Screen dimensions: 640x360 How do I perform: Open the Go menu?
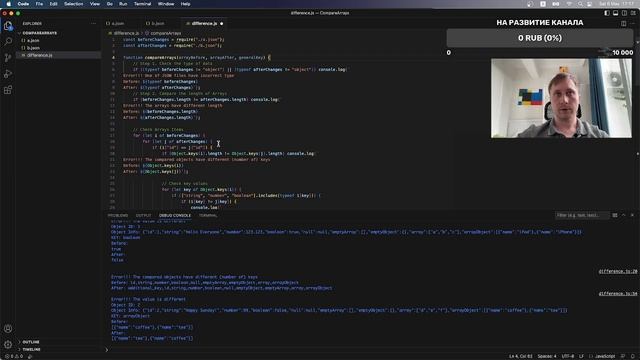point(109,4)
